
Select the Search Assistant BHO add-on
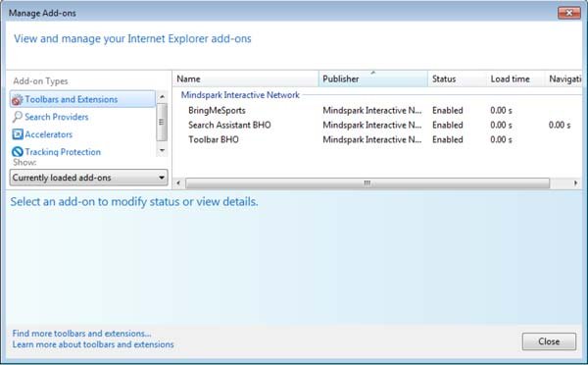click(x=229, y=125)
